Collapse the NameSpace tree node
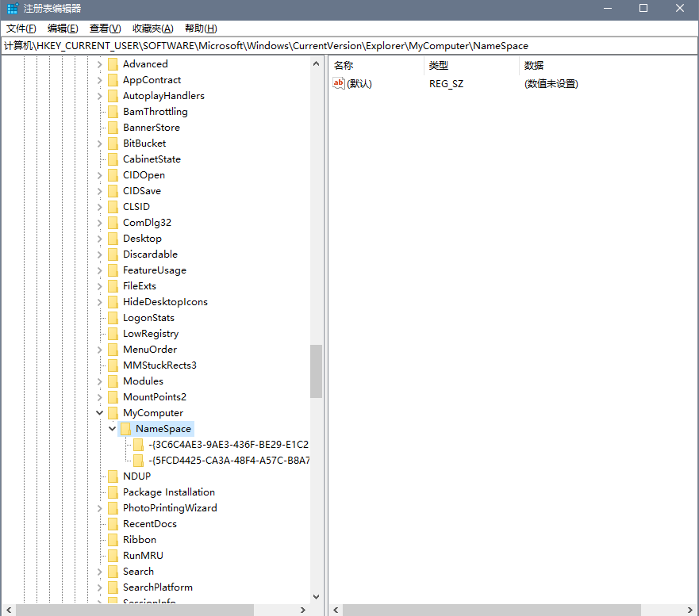The width and height of the screenshot is (699, 616). click(113, 429)
